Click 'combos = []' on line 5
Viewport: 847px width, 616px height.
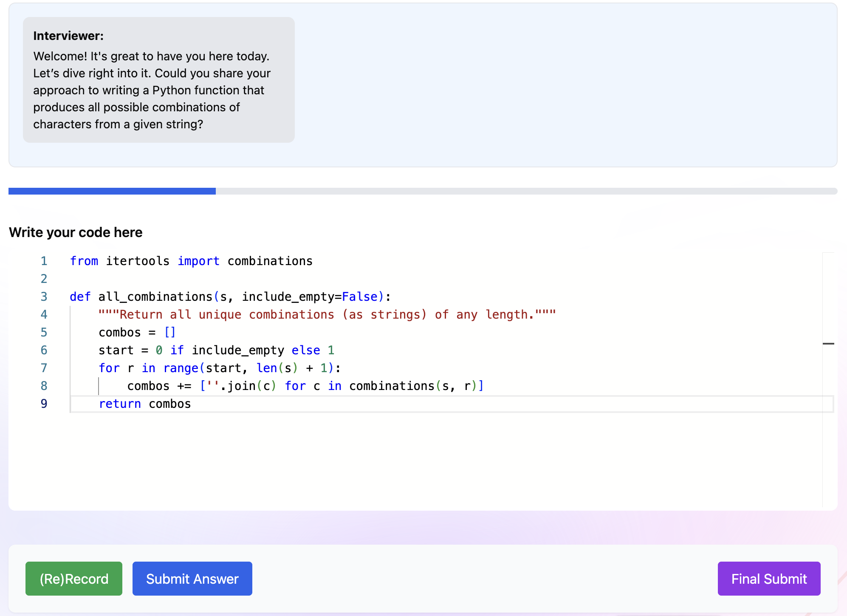coord(137,332)
